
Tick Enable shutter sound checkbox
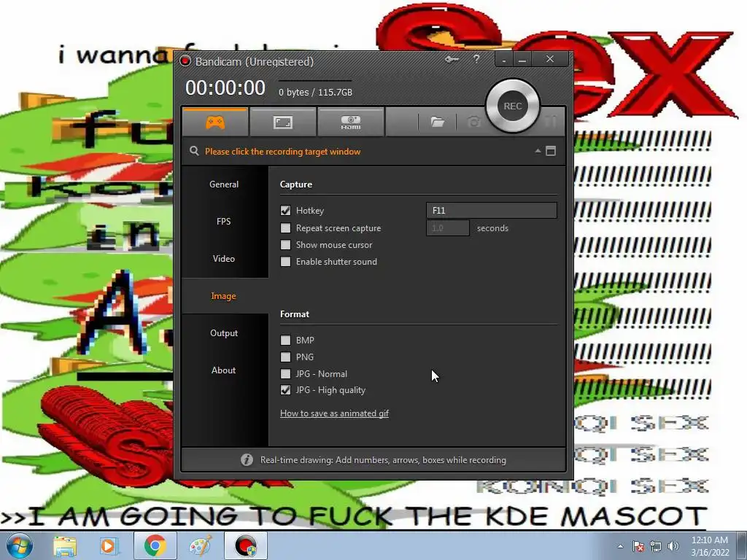click(x=285, y=262)
